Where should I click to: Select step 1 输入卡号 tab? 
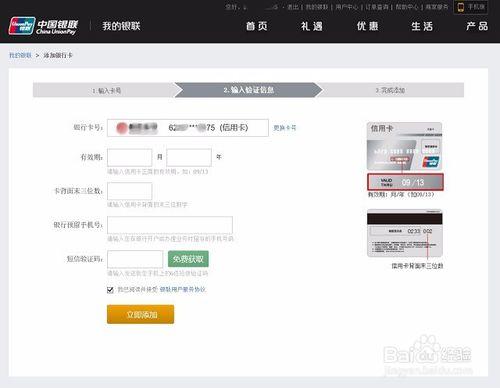click(106, 90)
